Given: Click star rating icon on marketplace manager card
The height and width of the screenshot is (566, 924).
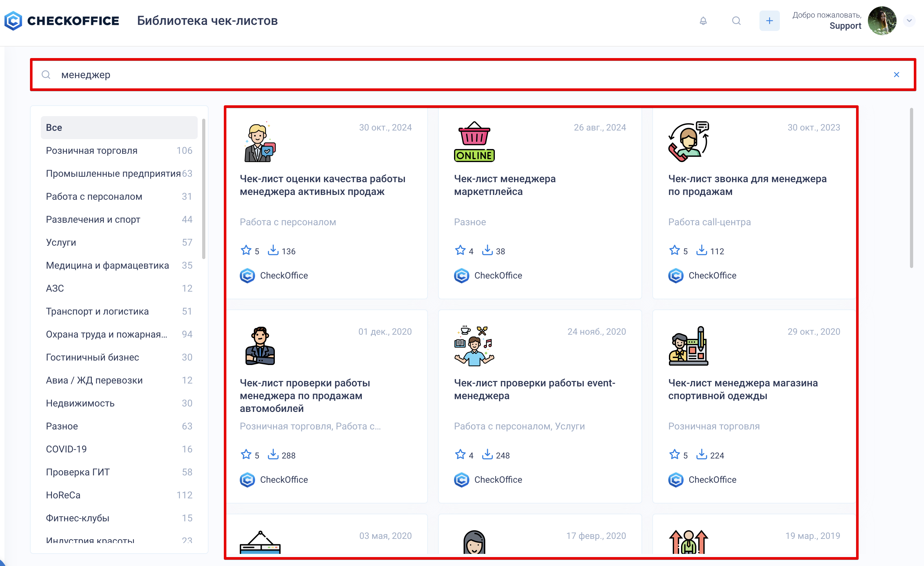Looking at the screenshot, I should (x=460, y=250).
